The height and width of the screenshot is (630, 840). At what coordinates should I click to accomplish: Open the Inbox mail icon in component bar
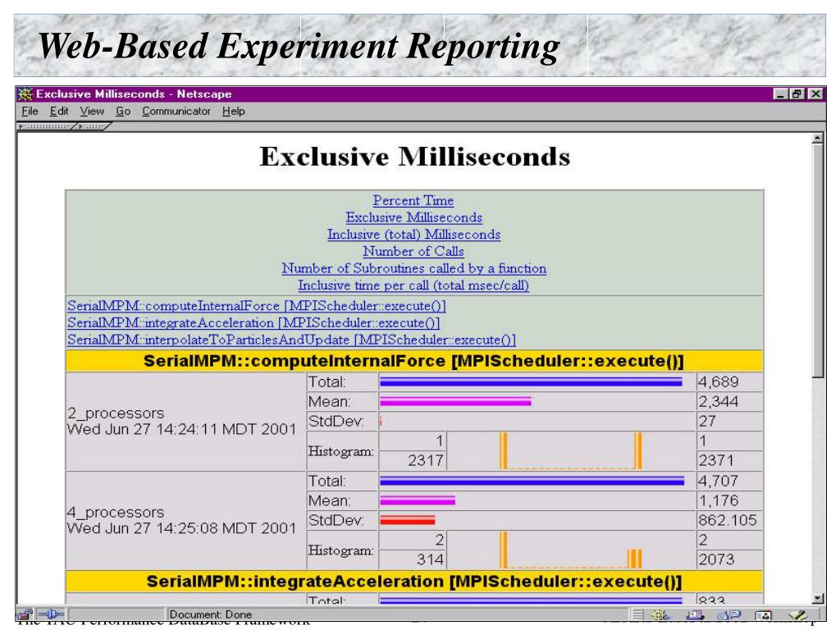point(695,614)
